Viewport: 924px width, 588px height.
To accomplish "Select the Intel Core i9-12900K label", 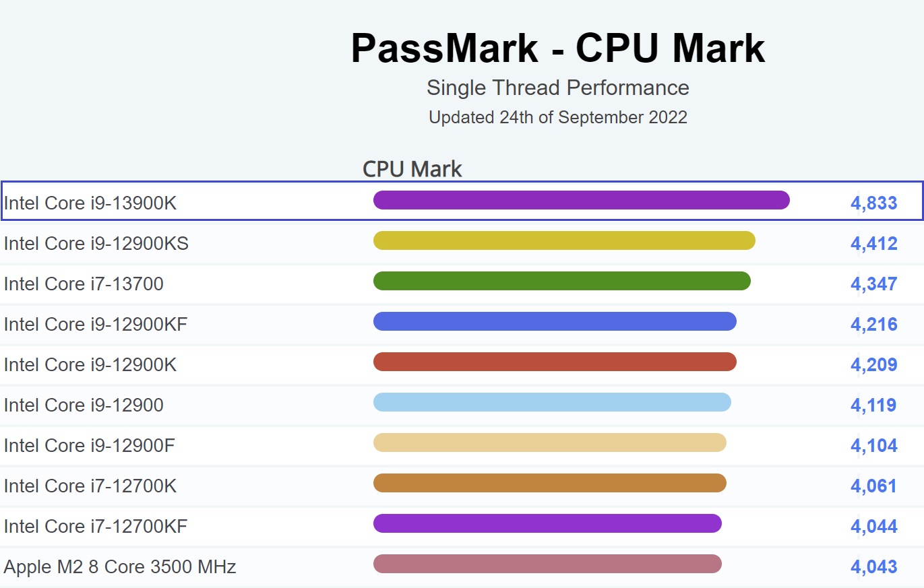I will (x=90, y=364).
